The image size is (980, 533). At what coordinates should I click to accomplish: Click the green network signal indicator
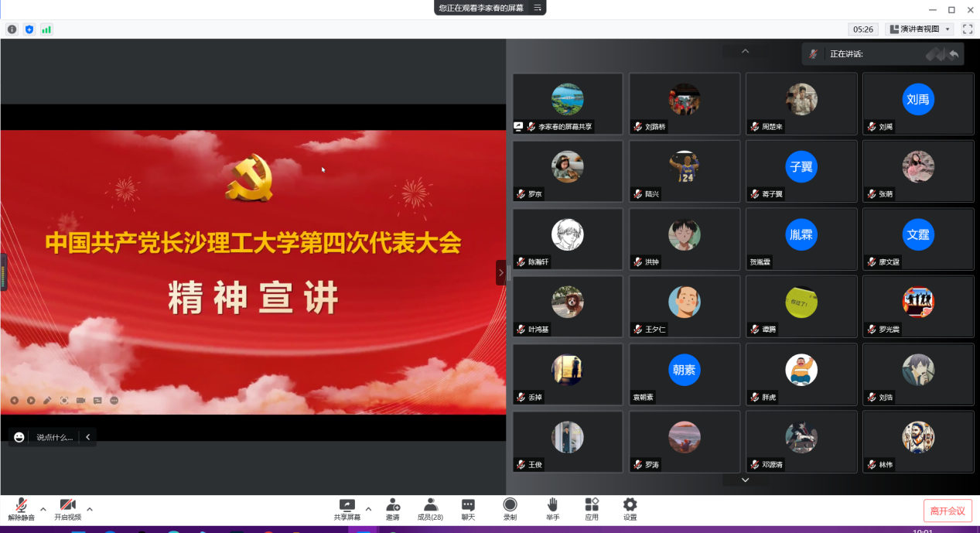point(46,29)
